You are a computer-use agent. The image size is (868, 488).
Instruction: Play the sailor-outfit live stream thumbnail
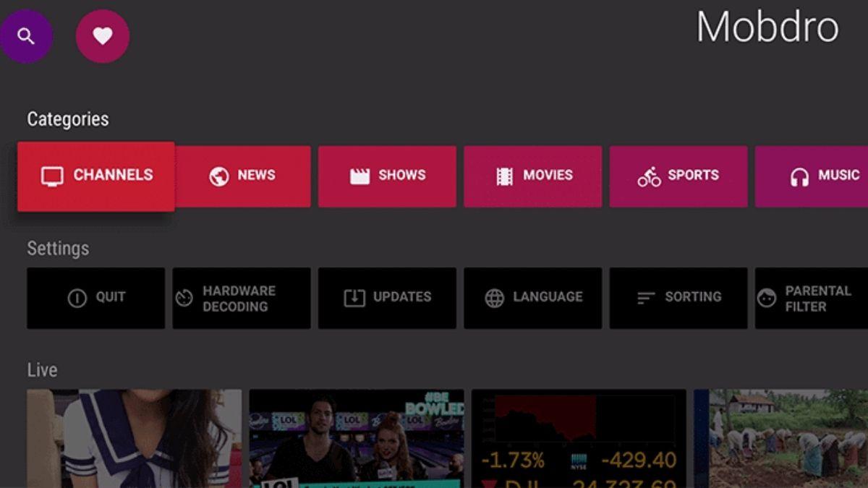coord(135,439)
